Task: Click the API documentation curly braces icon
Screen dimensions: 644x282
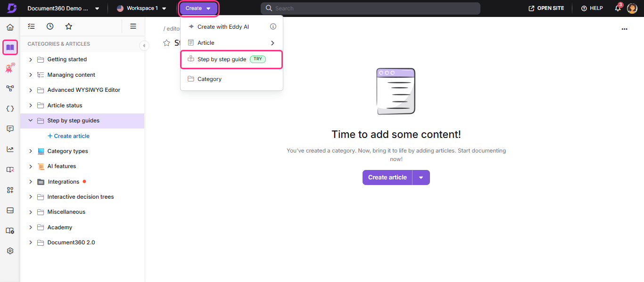Action: click(10, 108)
